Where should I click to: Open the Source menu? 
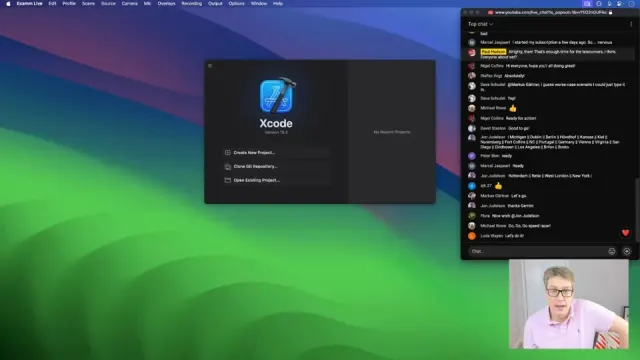(x=108, y=4)
